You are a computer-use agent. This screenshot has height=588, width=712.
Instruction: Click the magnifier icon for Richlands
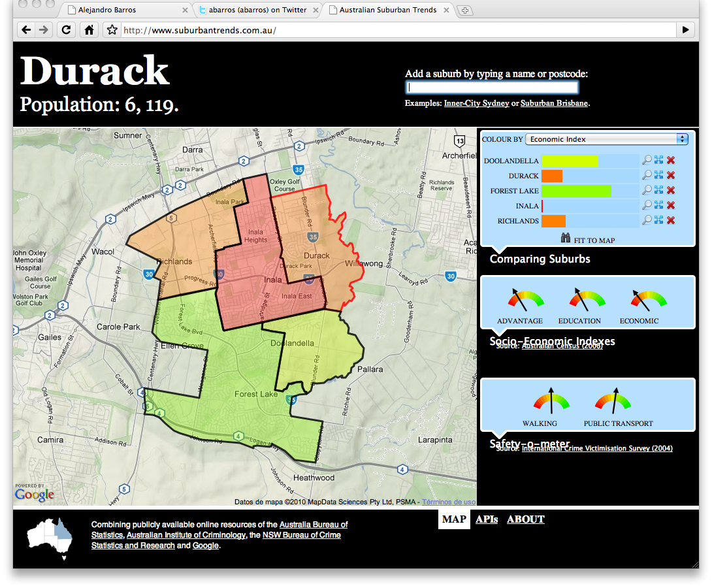[647, 220]
